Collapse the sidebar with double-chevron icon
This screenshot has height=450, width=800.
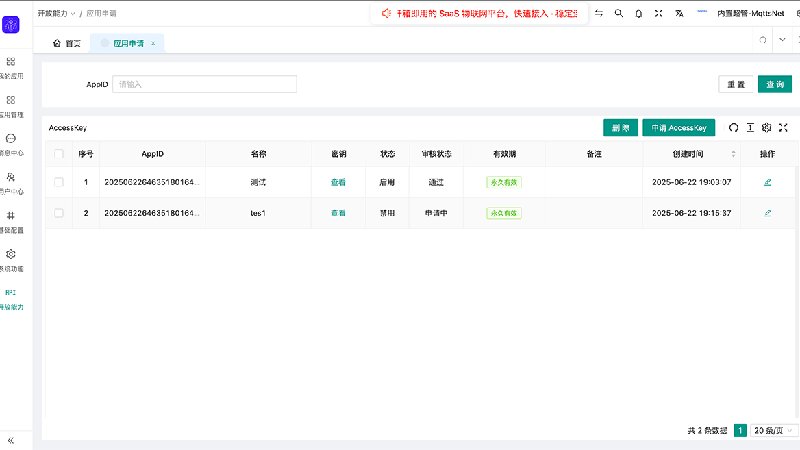(x=11, y=440)
